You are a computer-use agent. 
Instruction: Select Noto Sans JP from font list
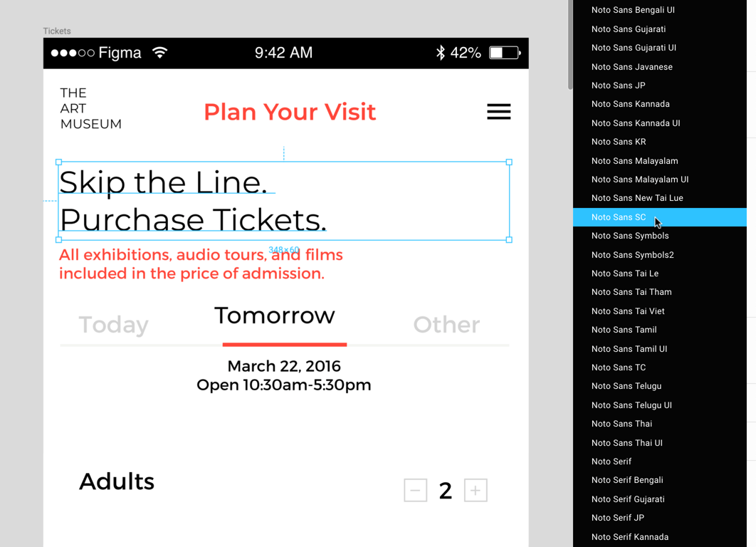[618, 85]
